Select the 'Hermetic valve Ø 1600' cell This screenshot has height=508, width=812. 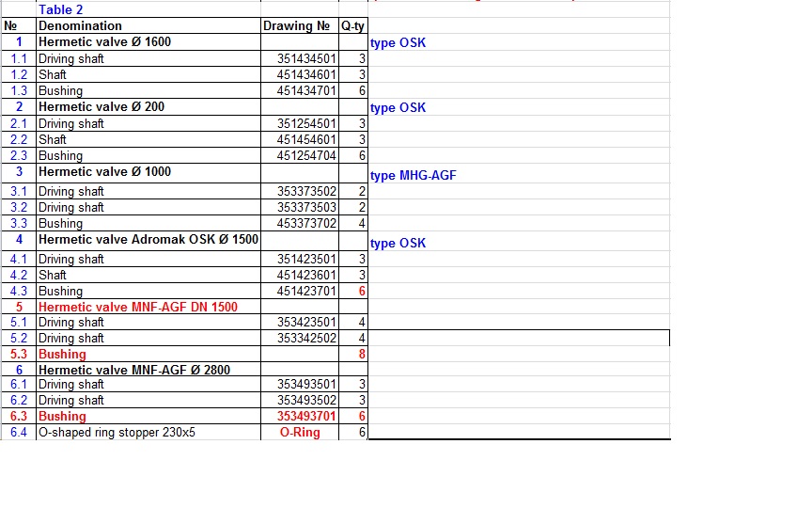click(104, 41)
